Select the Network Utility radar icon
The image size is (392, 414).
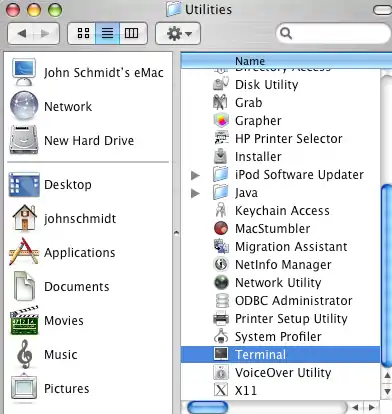tap(221, 282)
